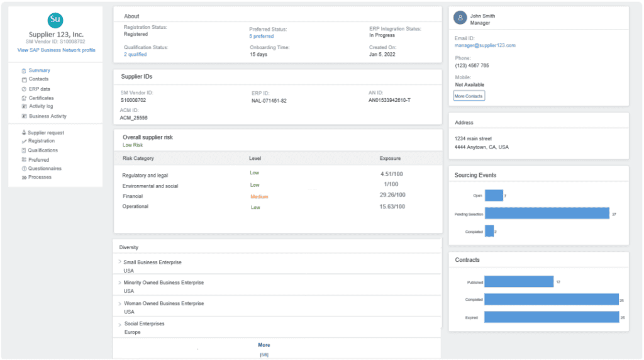644x360 pixels.
Task: Click the Contacts icon in sidebar
Action: (x=24, y=80)
